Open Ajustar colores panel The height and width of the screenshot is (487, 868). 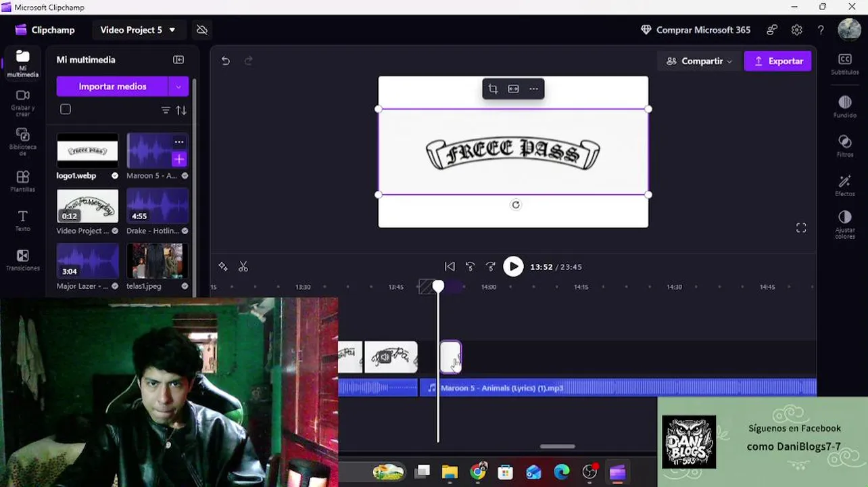(x=845, y=224)
